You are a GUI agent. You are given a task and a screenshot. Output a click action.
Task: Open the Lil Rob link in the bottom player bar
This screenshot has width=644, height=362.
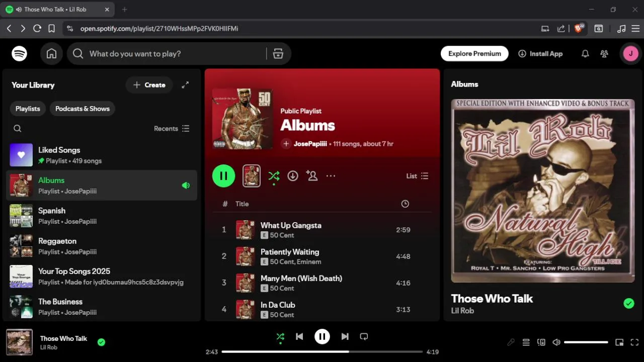(x=49, y=347)
